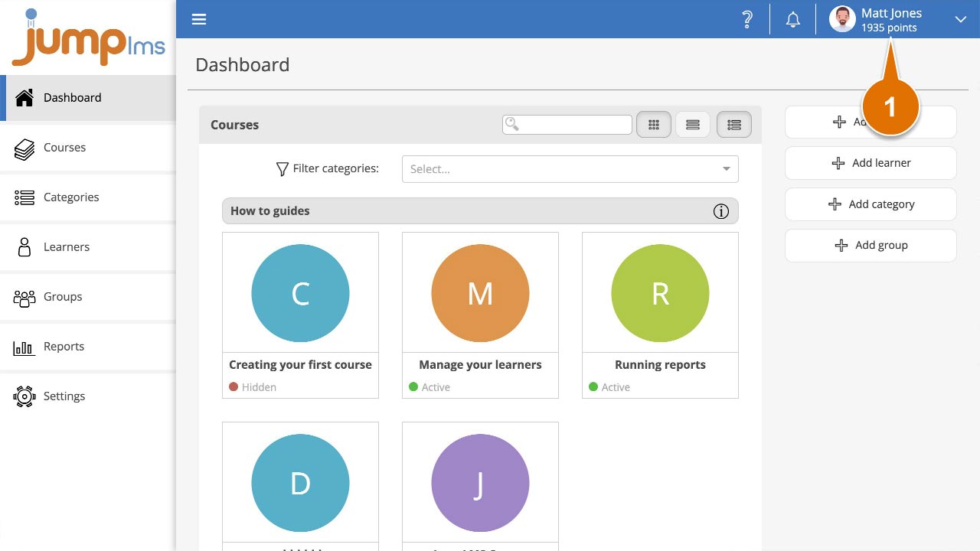The height and width of the screenshot is (551, 980).
Task: Click the Categories list icon
Action: click(24, 198)
